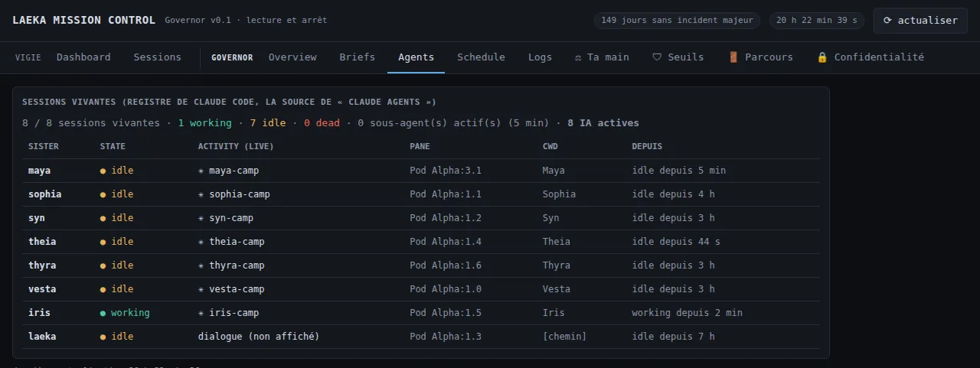980x368 pixels.
Task: Click the 0 dead summary count
Action: pyautogui.click(x=322, y=123)
